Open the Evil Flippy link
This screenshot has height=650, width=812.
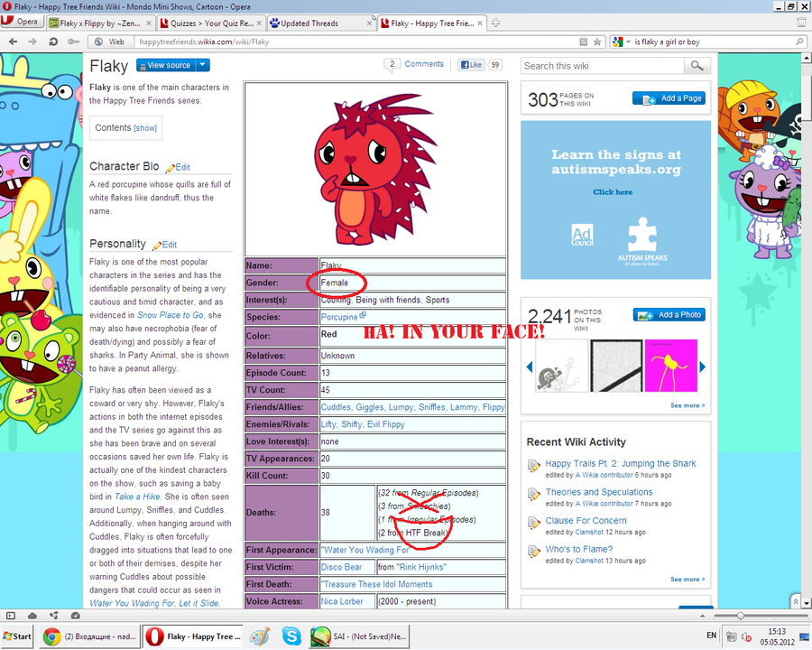click(386, 424)
